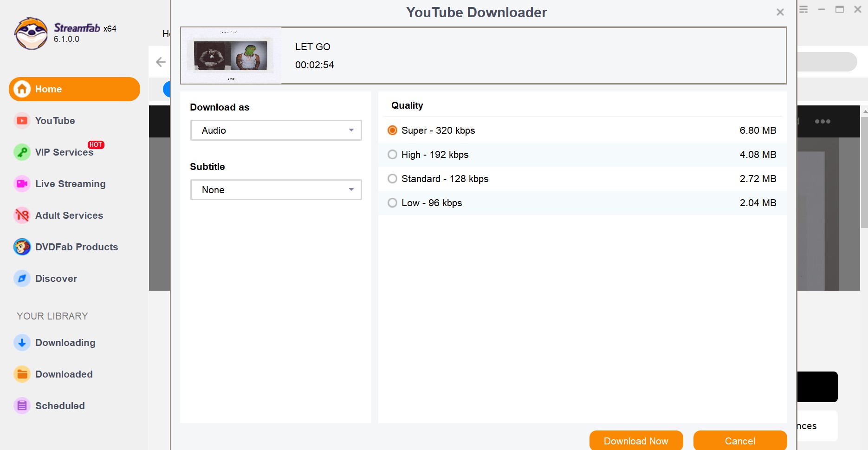
Task: Select High - 192 kbps quality
Action: (x=392, y=155)
